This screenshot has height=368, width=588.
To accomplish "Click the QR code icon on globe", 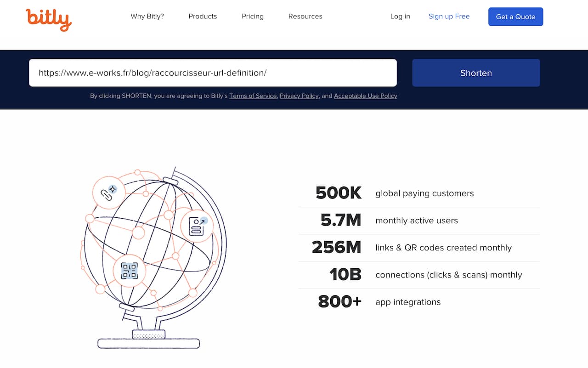I will click(x=129, y=271).
